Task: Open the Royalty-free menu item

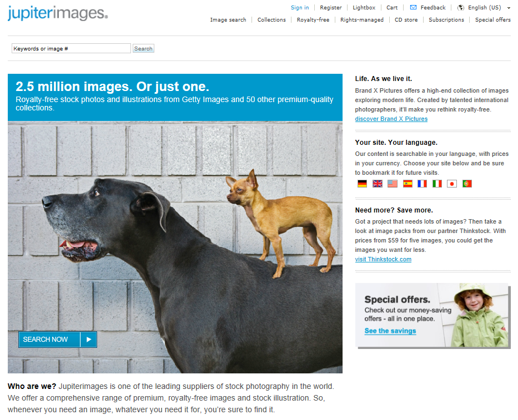Action: coord(313,20)
